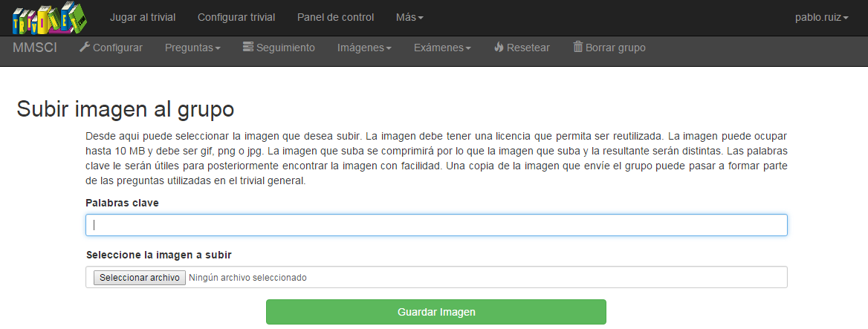Viewport: 868px width, 329px height.
Task: Click the Guardar Imagen button
Action: click(x=436, y=312)
